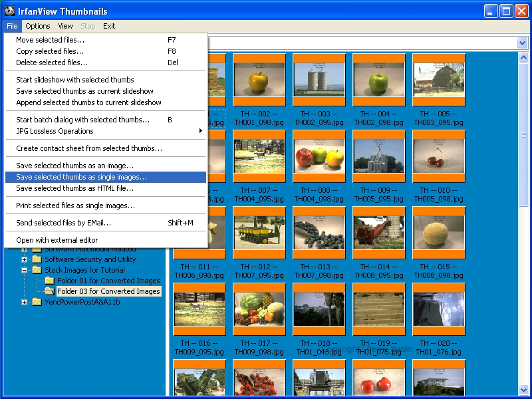The height and width of the screenshot is (399, 532).
Task: Select thumbnail TH -- 019 wooden planks
Action: click(379, 309)
